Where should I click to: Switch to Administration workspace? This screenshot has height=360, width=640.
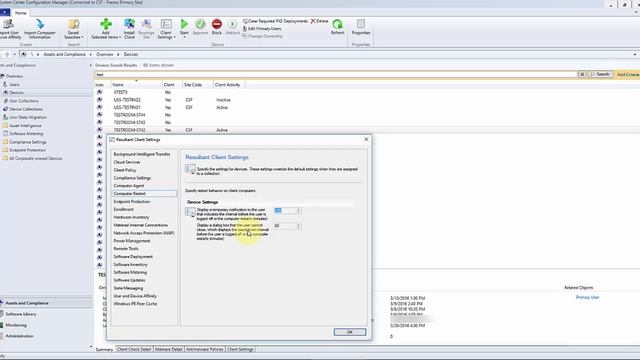(19, 336)
